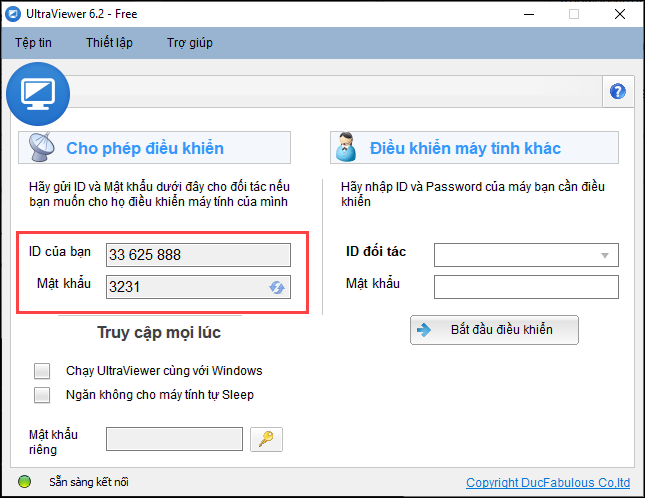Click the Mật khẩu riêng input field
The width and height of the screenshot is (645, 498).
pos(174,439)
